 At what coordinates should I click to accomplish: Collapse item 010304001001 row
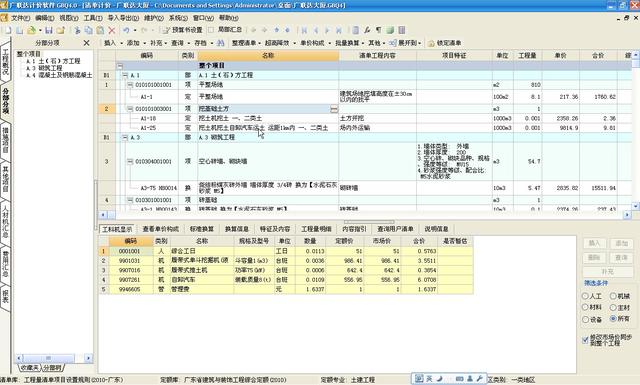pos(130,162)
